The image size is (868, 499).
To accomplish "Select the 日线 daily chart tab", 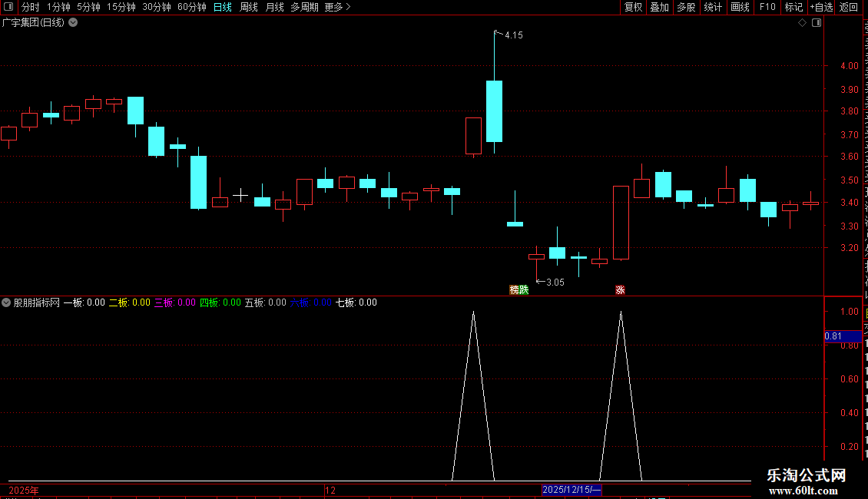I will 223,7.
